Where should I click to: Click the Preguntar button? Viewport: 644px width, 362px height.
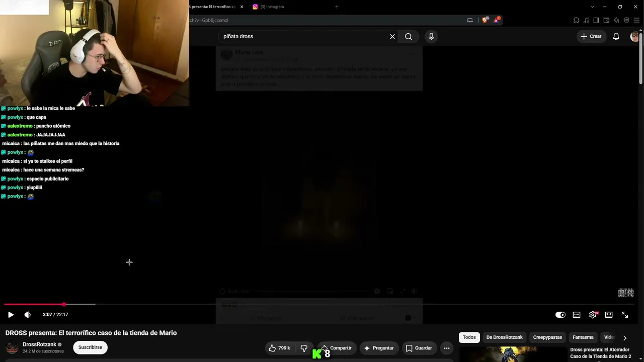[379, 348]
